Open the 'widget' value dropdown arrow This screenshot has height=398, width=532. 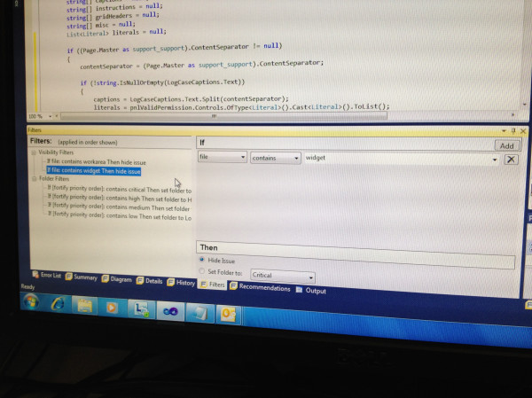tap(495, 160)
